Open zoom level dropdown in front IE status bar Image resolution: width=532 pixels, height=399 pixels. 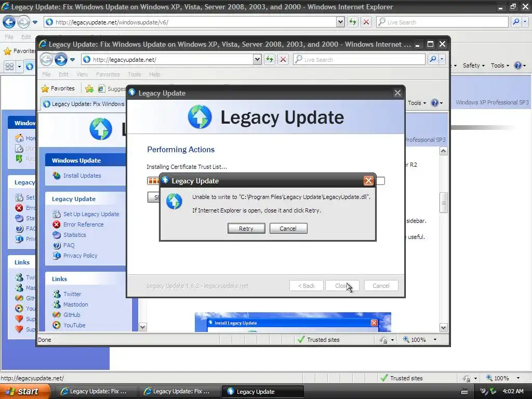(435, 340)
